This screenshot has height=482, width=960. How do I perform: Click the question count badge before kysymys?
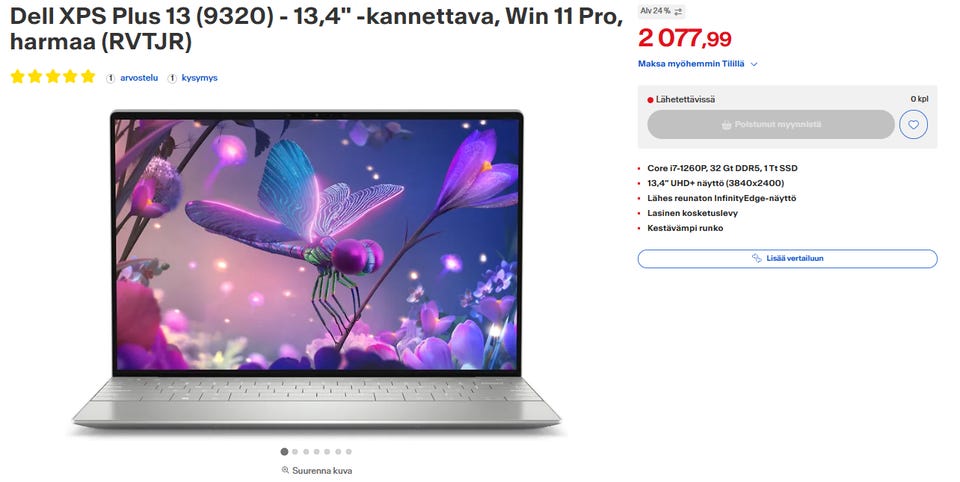tap(172, 78)
